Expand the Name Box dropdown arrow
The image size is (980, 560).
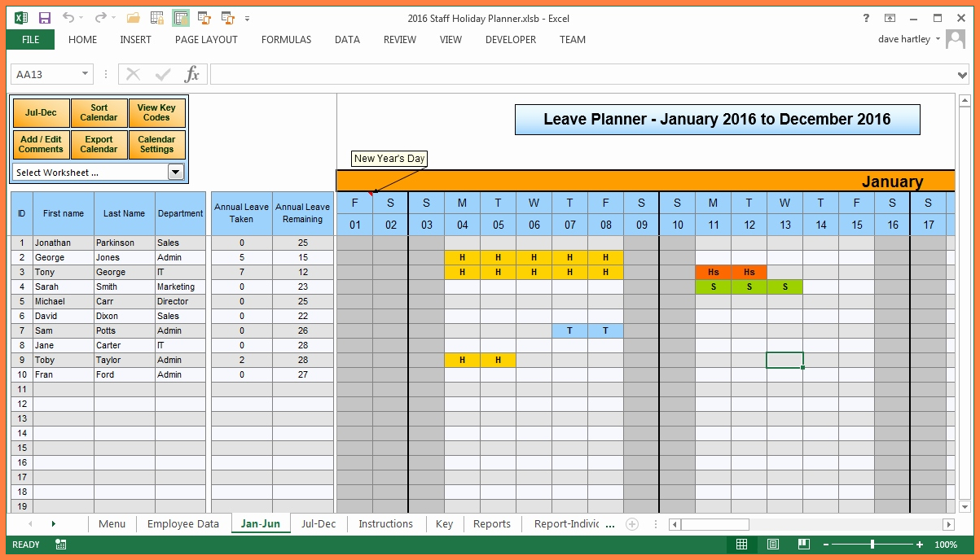(x=85, y=75)
